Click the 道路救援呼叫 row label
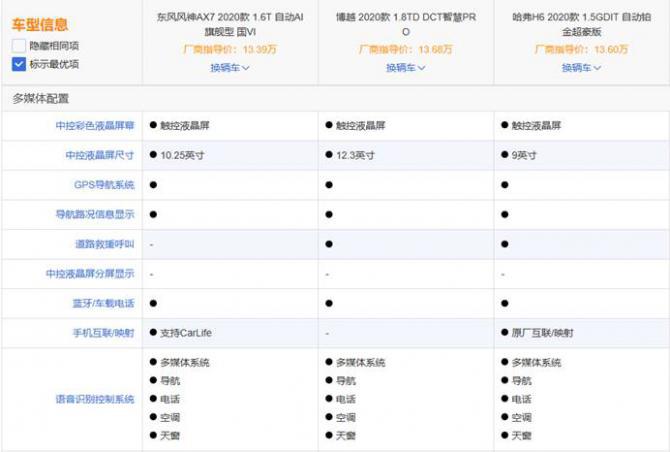 pos(105,244)
